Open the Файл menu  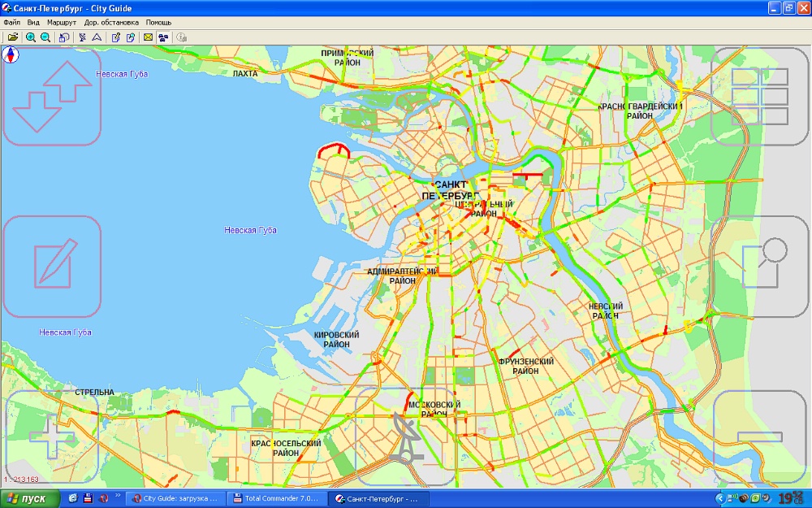pyautogui.click(x=11, y=23)
